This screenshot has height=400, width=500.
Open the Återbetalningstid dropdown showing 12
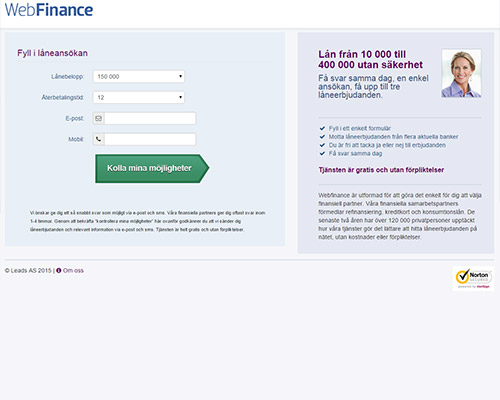[139, 97]
